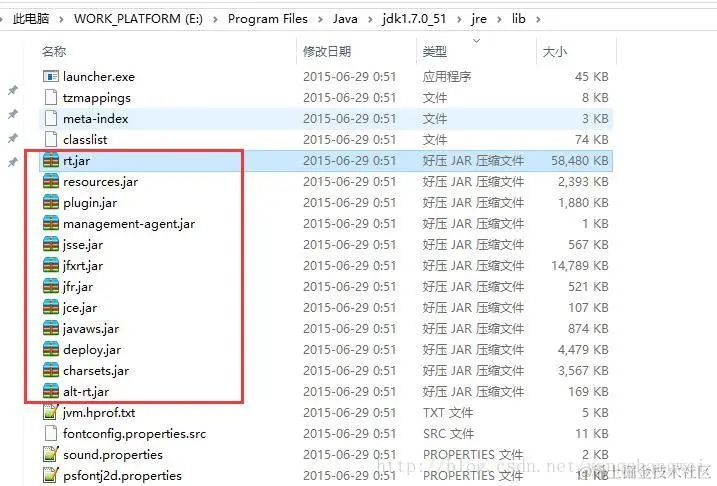
Task: Expand the breadcrumb arrow after Program Files
Action: [321, 19]
